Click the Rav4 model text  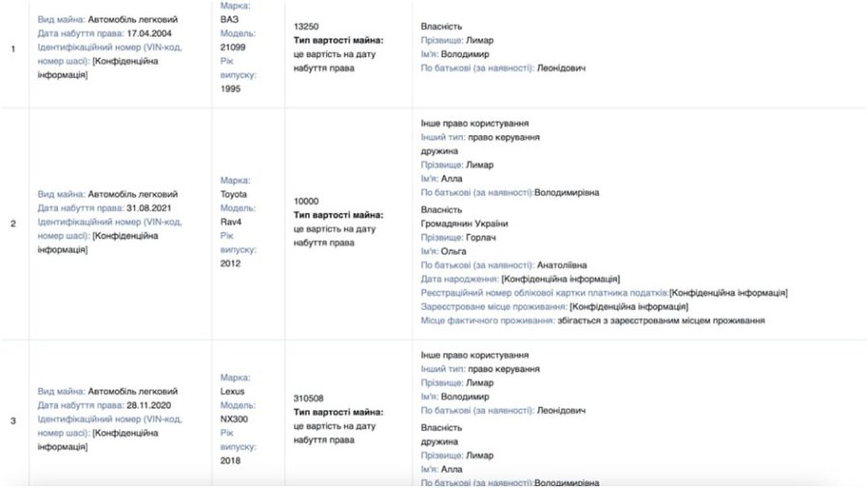click(231, 222)
